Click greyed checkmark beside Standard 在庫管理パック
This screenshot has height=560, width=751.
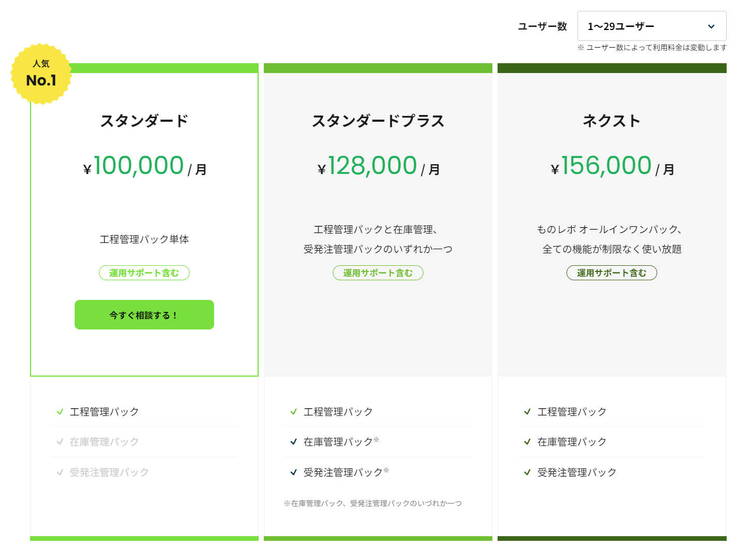pos(60,442)
